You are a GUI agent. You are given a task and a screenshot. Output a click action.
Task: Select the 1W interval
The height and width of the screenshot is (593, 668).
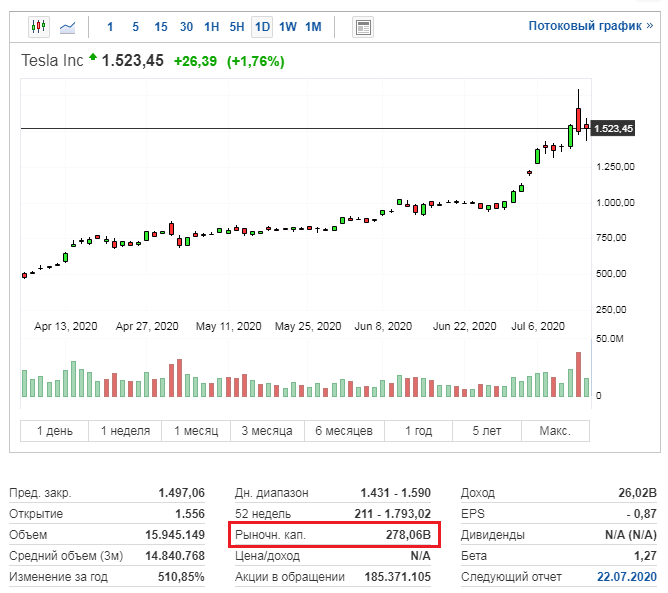point(288,27)
